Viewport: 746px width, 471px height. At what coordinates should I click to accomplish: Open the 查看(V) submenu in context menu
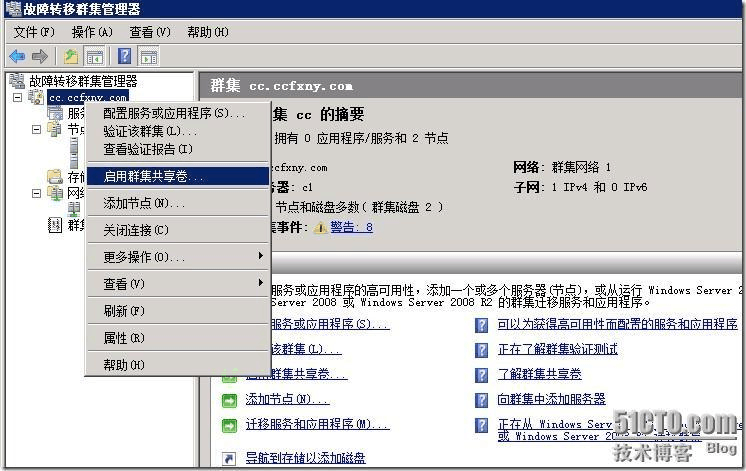coord(124,284)
